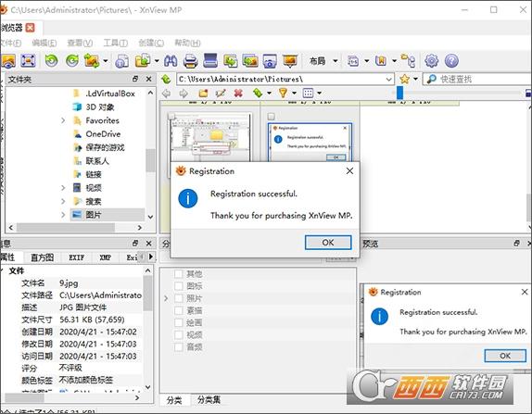
Task: Select the Registration dialog thumbnail
Action: point(310,142)
